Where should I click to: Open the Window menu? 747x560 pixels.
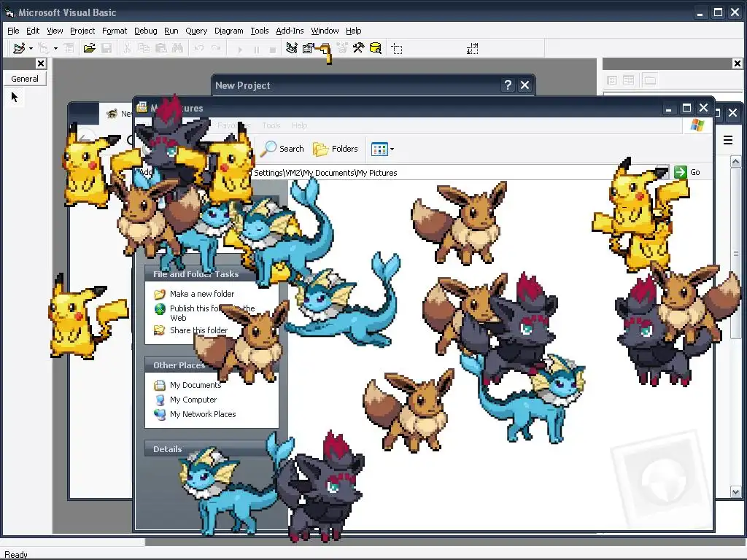point(325,31)
